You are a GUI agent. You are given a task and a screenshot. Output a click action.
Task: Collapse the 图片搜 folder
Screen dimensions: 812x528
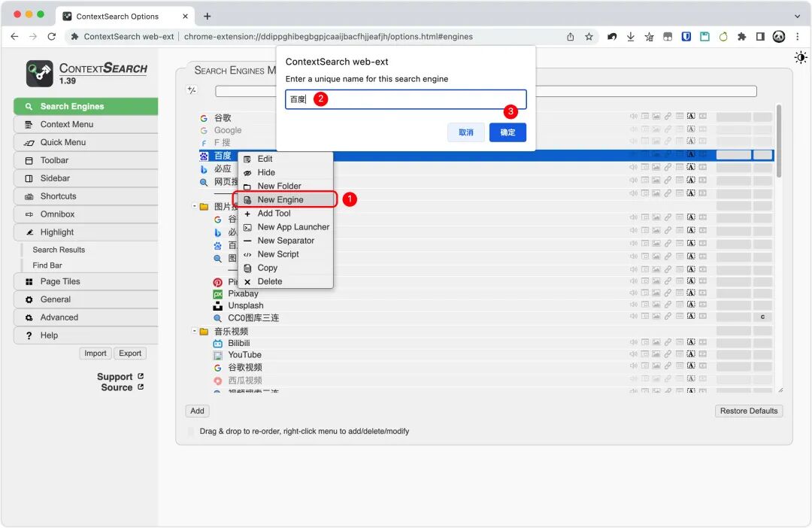[x=195, y=206]
